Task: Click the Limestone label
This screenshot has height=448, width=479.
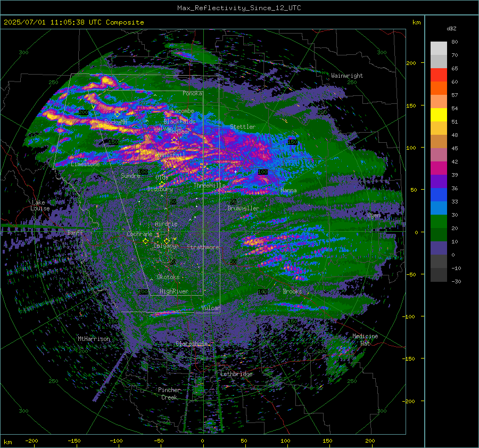Action: coord(85,164)
